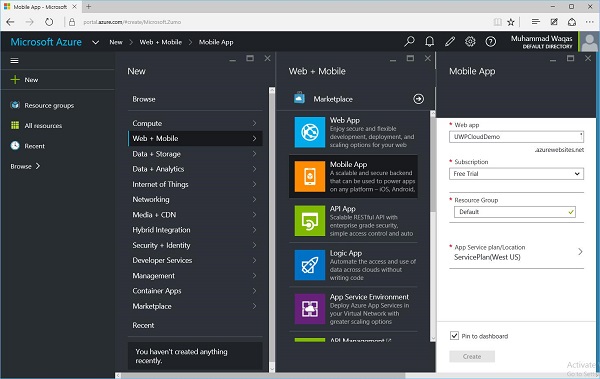Screen dimensions: 600x379
Task: Select Media + CDN menu item
Action: [x=195, y=215]
